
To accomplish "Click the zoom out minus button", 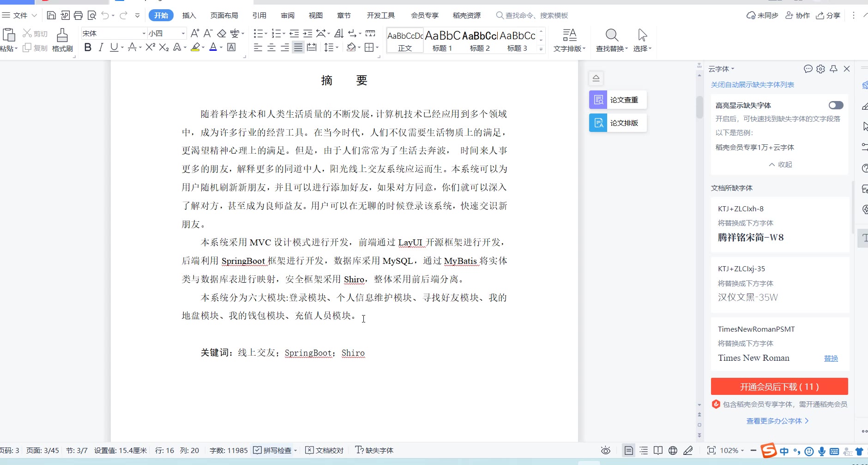I will (753, 450).
